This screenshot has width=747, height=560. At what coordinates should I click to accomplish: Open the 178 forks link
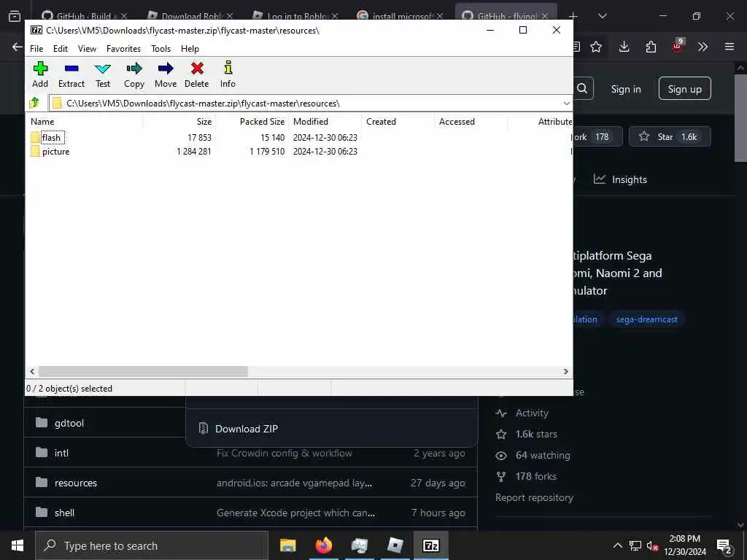535,476
